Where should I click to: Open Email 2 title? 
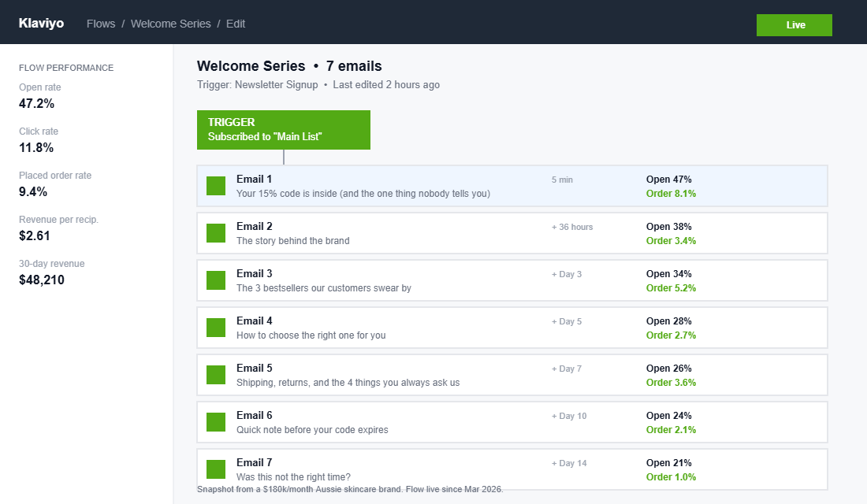pos(255,227)
